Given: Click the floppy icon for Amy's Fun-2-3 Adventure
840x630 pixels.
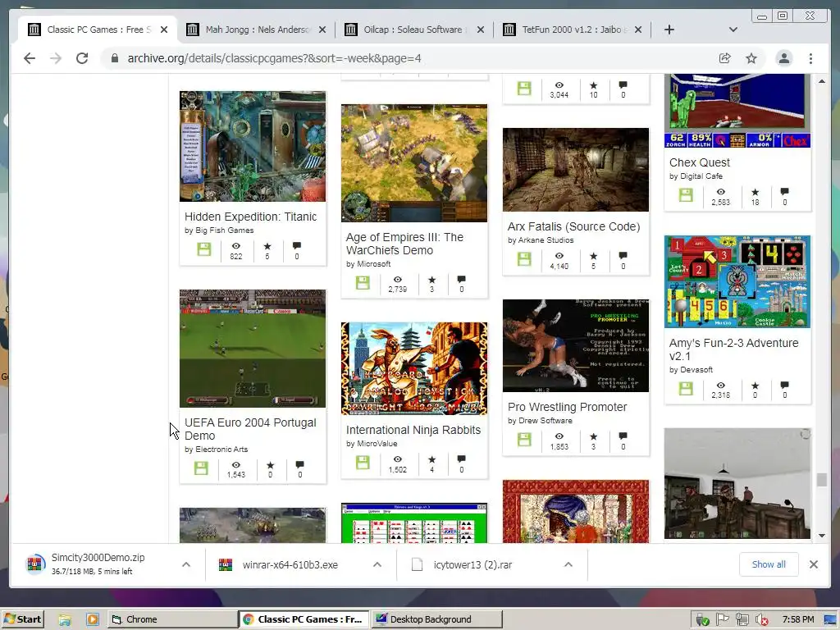Looking at the screenshot, I should (x=686, y=388).
